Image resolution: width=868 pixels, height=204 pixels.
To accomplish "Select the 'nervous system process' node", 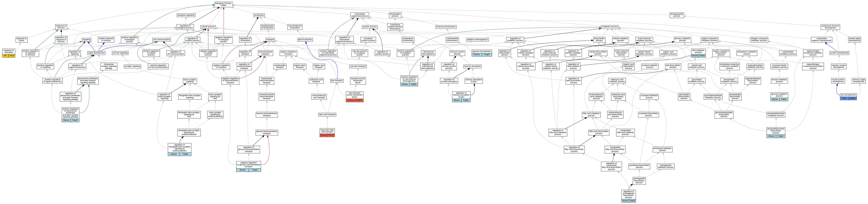I will (457, 53).
